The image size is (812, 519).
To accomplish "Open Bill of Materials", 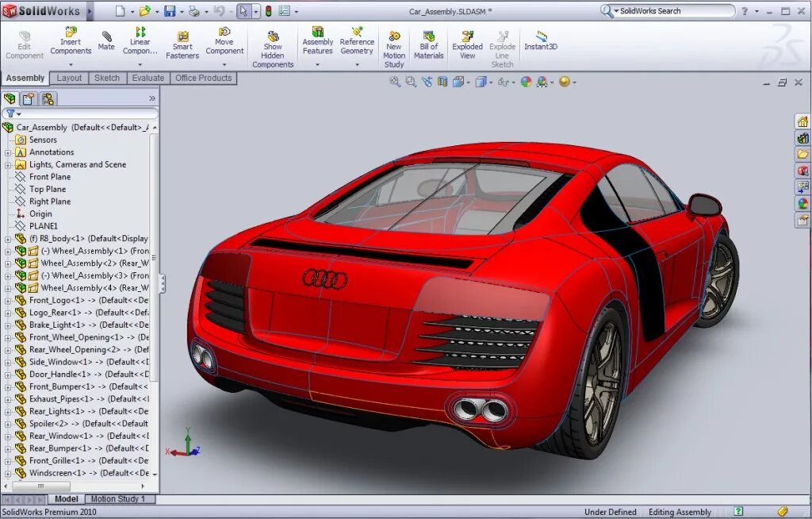I will [x=429, y=45].
